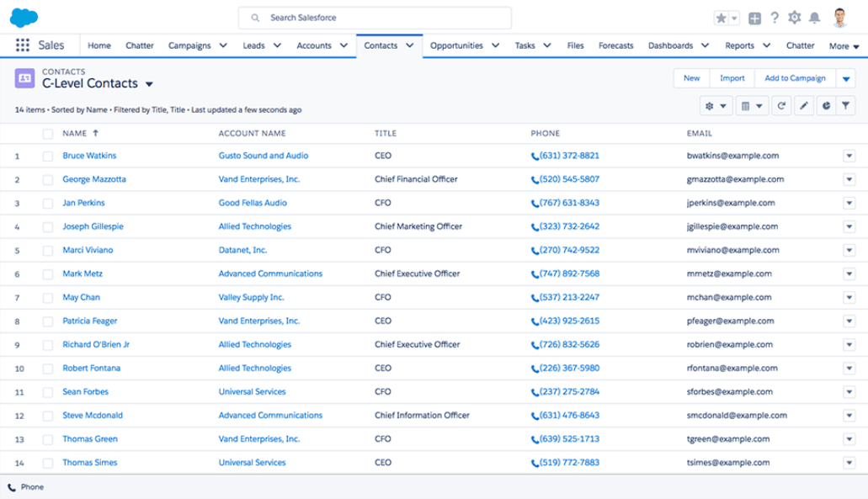Go to the Home tab
This screenshot has width=868, height=499.
point(99,45)
